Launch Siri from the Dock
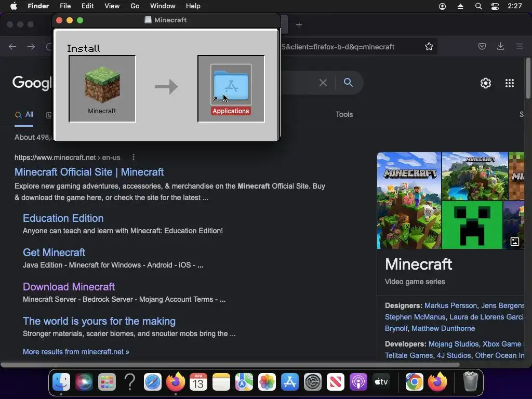Screen dimensions: 532x399 [x=84, y=382]
